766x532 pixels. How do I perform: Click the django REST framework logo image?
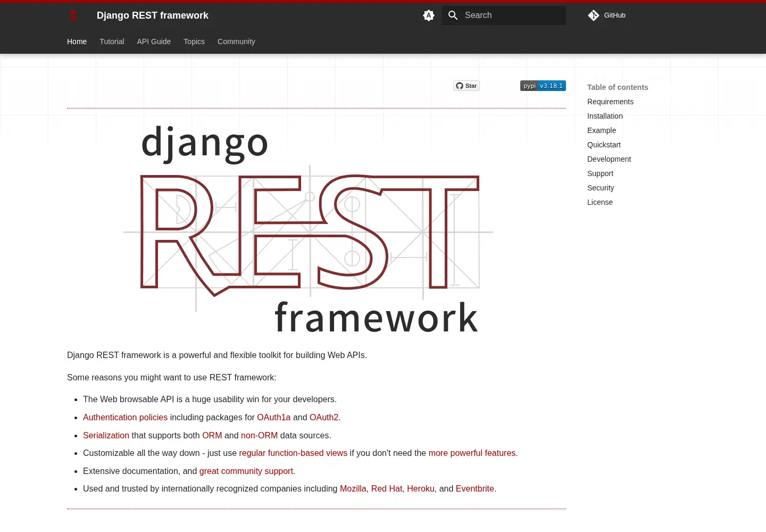pos(309,229)
